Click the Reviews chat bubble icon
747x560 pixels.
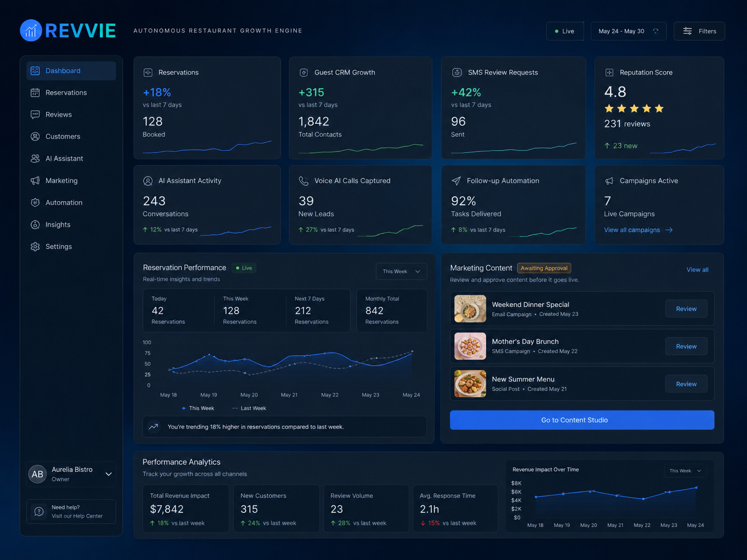click(x=35, y=114)
